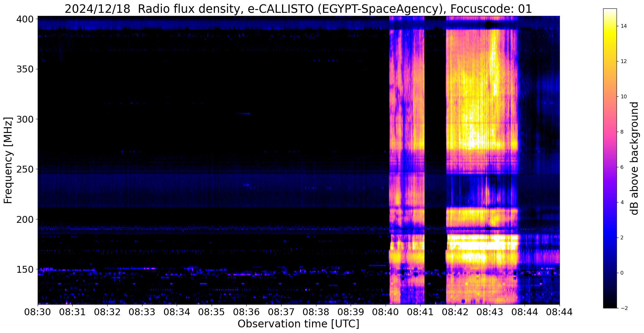Click the dB above background colorbar label
Image resolution: width=644 pixels, height=333 pixels.
point(635,158)
